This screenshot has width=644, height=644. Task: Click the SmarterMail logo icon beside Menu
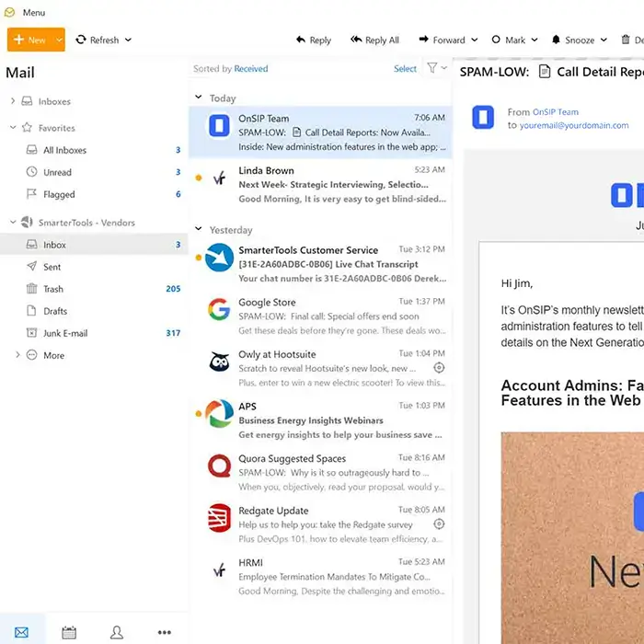pyautogui.click(x=9, y=12)
